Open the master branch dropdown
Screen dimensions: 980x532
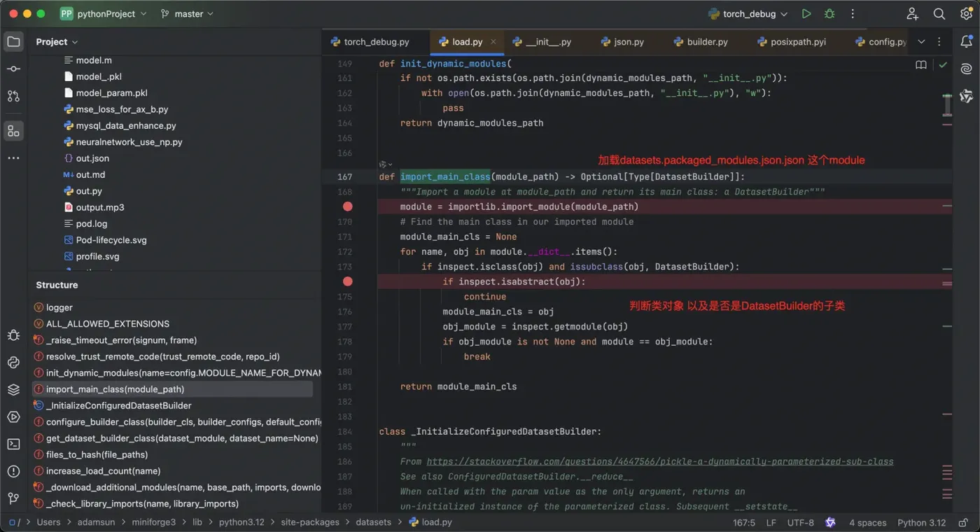tap(187, 14)
